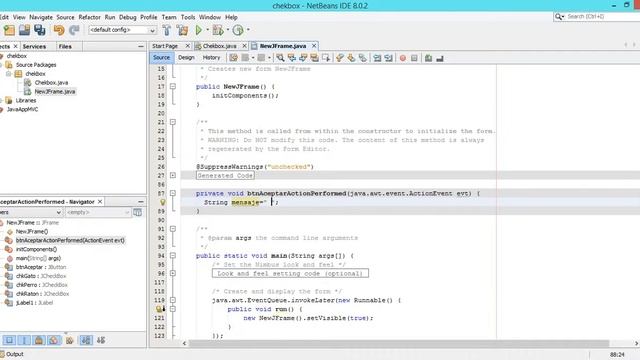Image resolution: width=640 pixels, height=360 pixels.
Task: Click Navigator javadoc window icon
Action: point(138,212)
